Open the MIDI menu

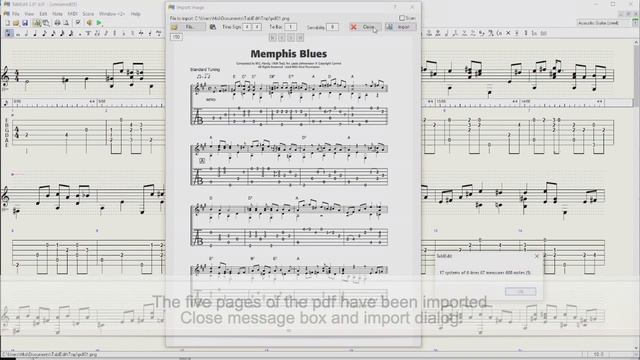73,14
